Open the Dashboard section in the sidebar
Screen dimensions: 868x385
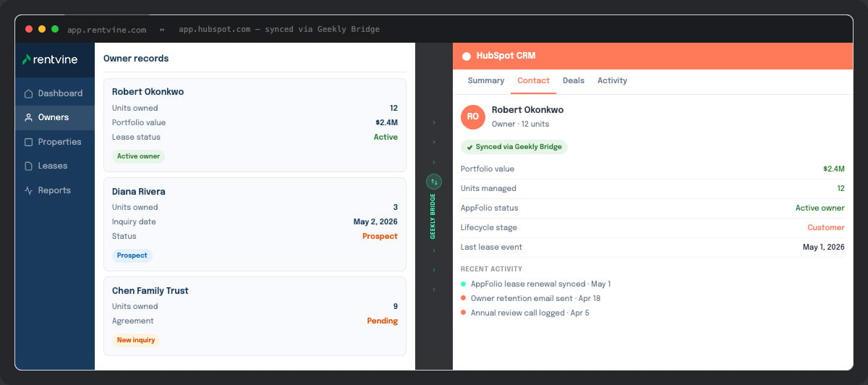tap(55, 93)
